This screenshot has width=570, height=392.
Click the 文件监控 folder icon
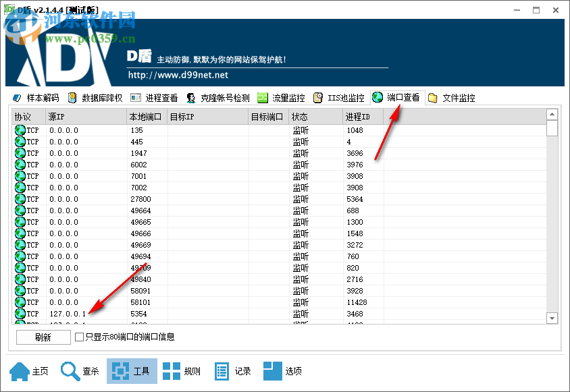pos(433,98)
